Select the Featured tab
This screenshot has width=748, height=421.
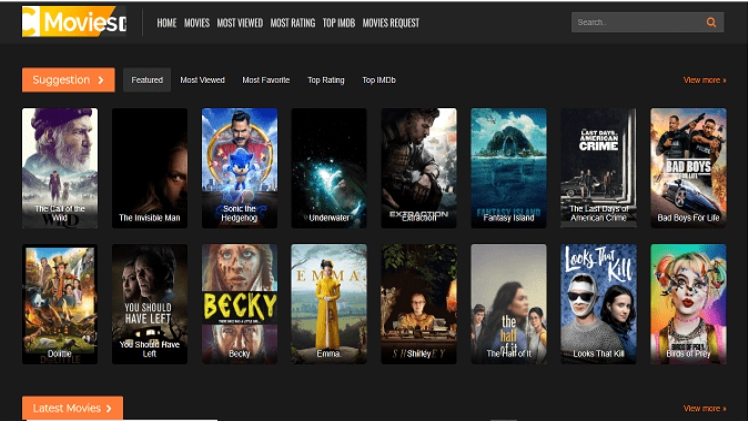coord(147,80)
